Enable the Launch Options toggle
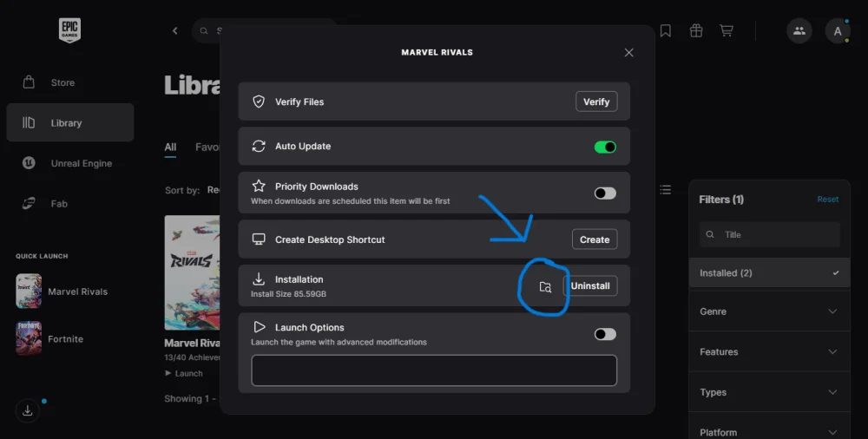The image size is (868, 439). click(x=605, y=334)
